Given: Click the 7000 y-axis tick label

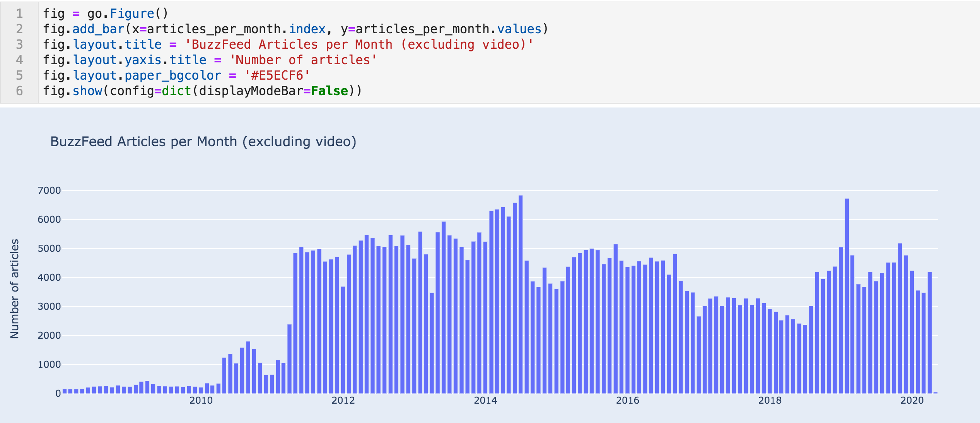Looking at the screenshot, I should [x=49, y=190].
